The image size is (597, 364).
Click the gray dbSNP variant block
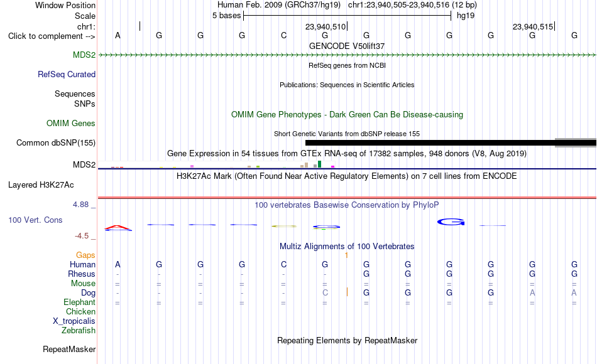(x=576, y=142)
